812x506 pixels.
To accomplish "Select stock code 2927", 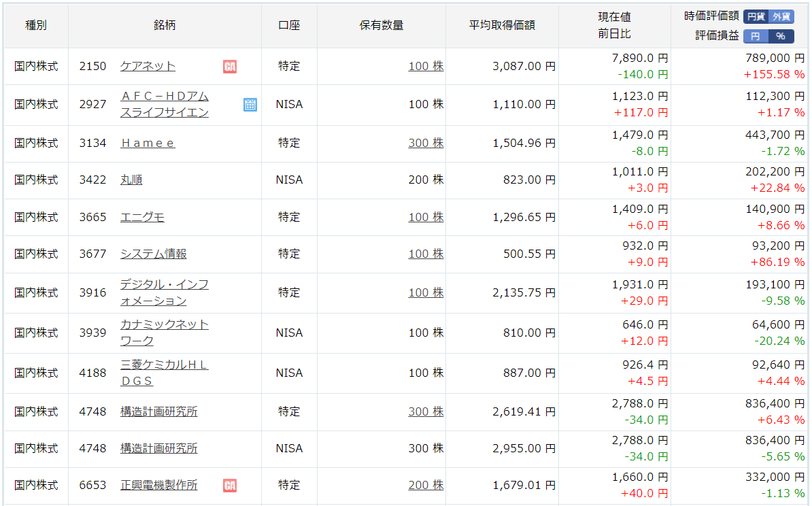I will coord(92,105).
